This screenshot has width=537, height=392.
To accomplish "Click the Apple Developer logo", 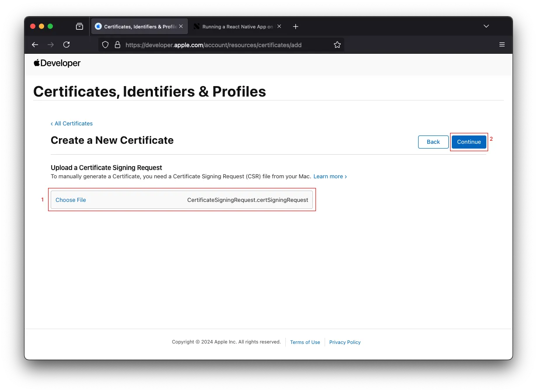I will [x=57, y=63].
